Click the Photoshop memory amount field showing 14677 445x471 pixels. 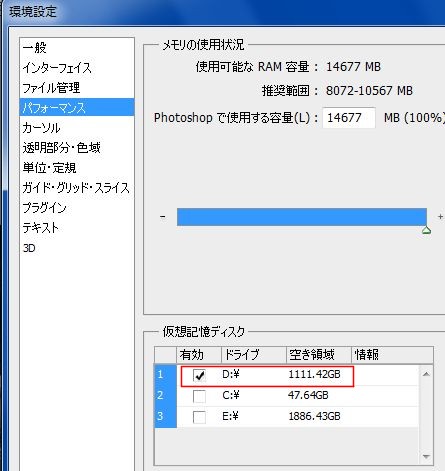[349, 117]
